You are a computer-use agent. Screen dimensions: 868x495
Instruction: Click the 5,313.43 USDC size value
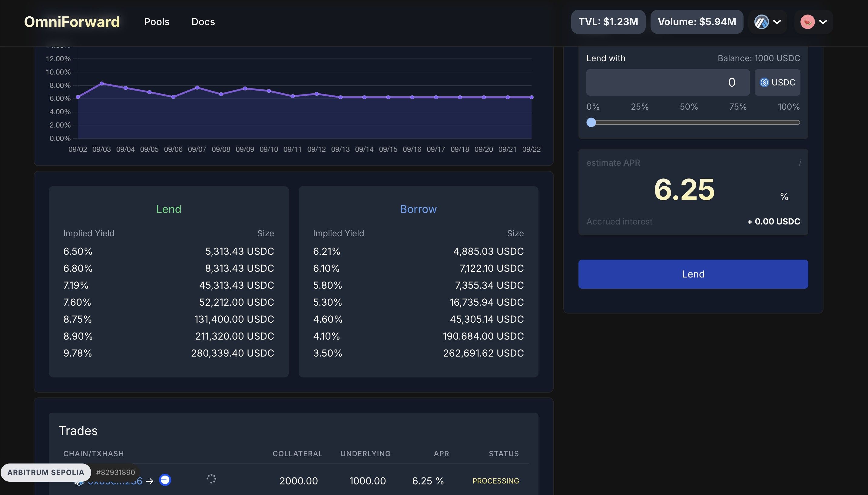coord(240,251)
